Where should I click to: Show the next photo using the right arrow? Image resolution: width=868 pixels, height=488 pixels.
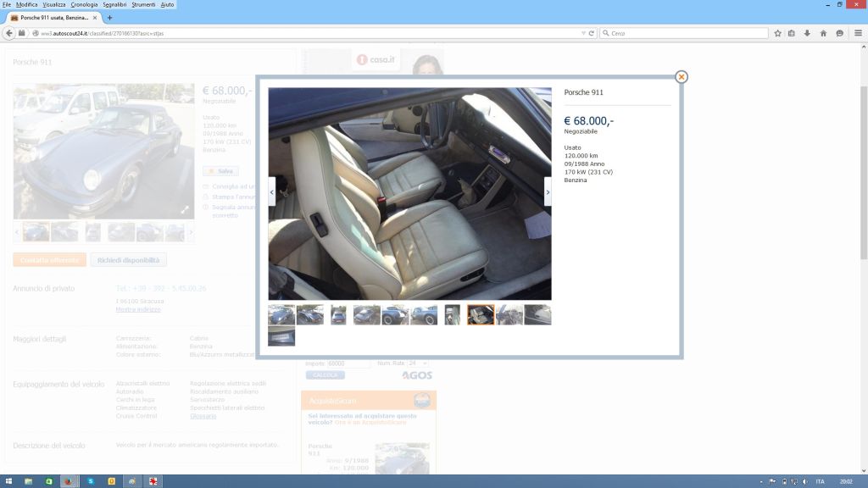click(548, 192)
